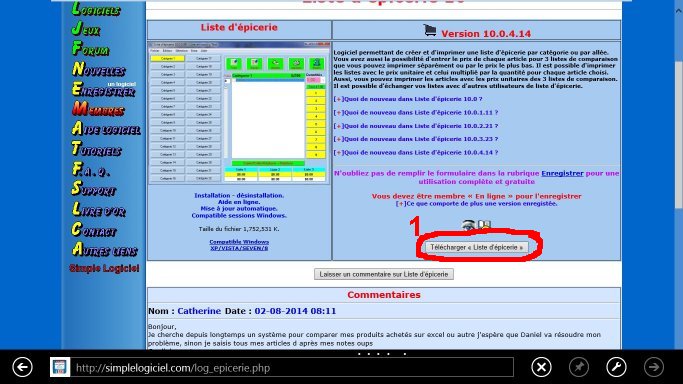Screen dimensions: 683x384
Task: Click Laisser un commentaire sur Liste d'épicerie
Action: pyautogui.click(x=384, y=274)
